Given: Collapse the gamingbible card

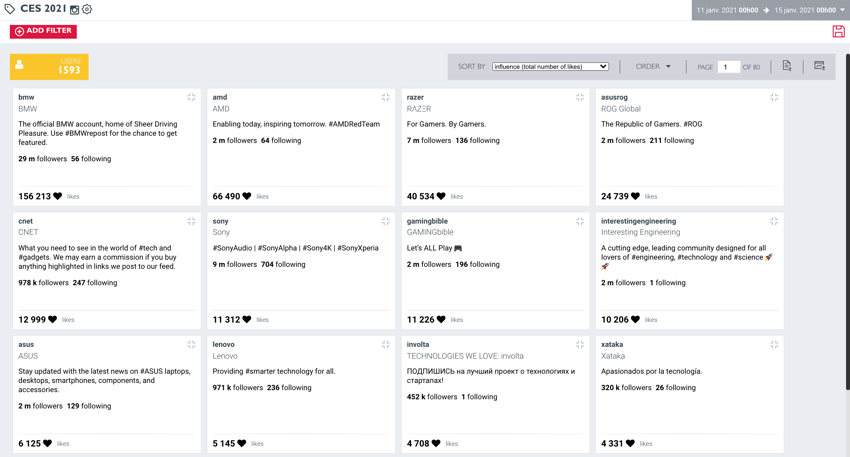Looking at the screenshot, I should coord(579,221).
